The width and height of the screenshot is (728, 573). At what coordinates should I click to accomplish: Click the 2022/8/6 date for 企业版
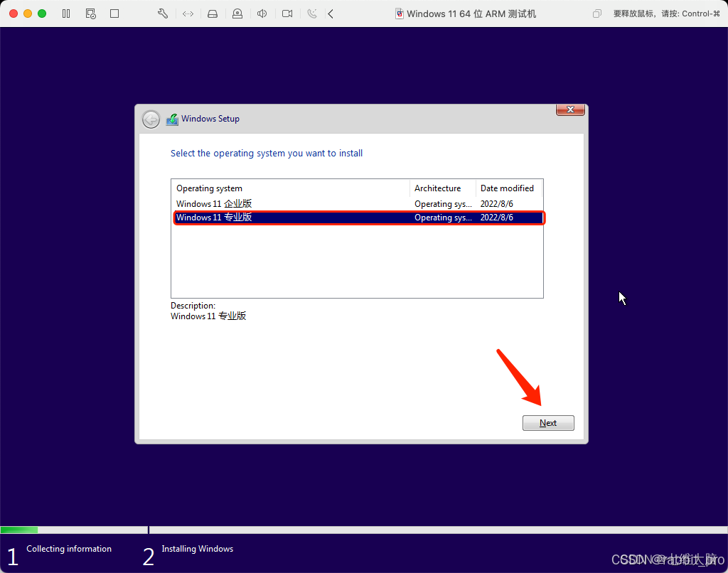point(497,204)
